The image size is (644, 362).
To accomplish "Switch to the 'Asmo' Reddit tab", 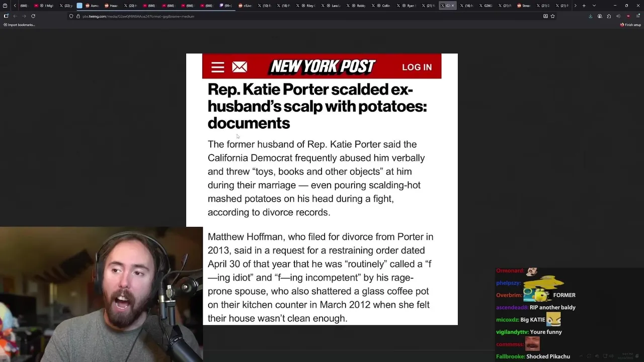I will click(x=93, y=6).
